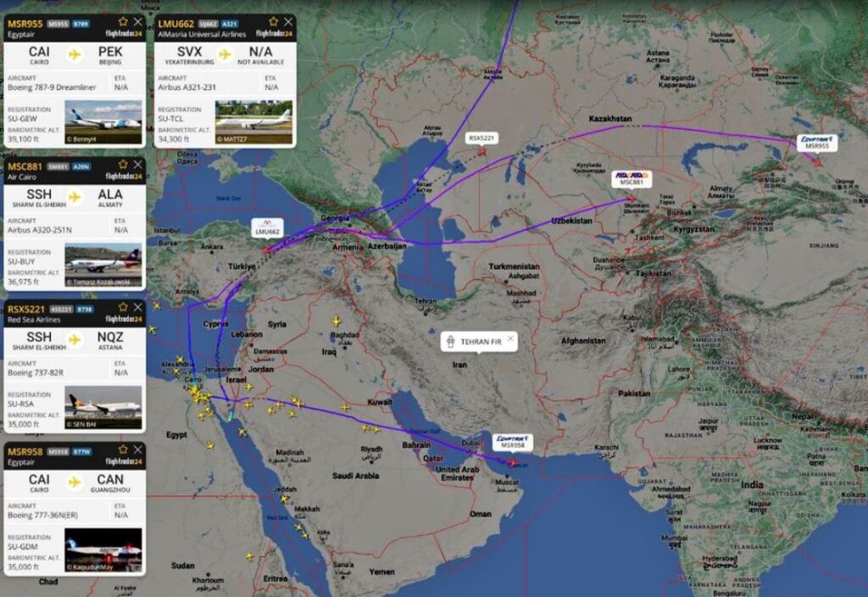Select the MSR958 Egyptair label near Muscat
The image size is (868, 597).
pos(513,442)
